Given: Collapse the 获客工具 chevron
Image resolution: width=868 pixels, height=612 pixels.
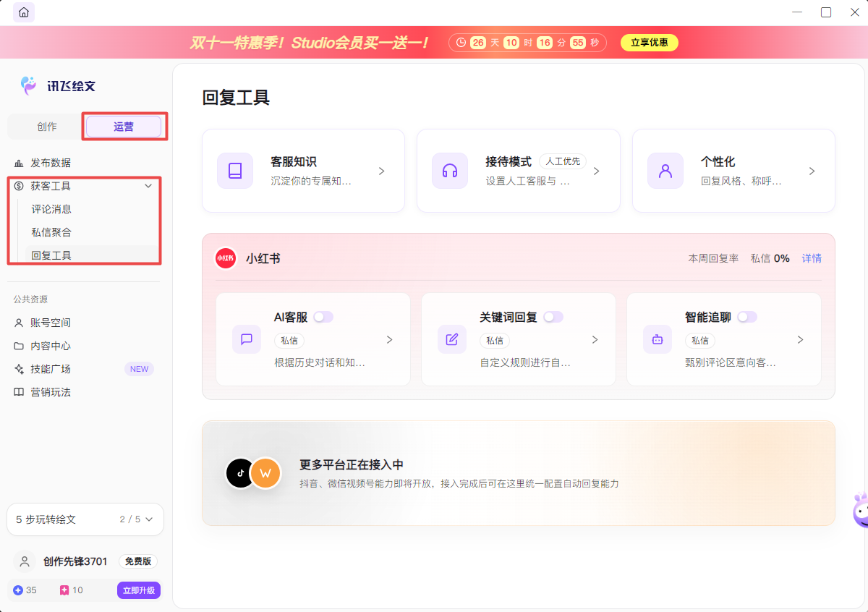Looking at the screenshot, I should click(x=148, y=186).
